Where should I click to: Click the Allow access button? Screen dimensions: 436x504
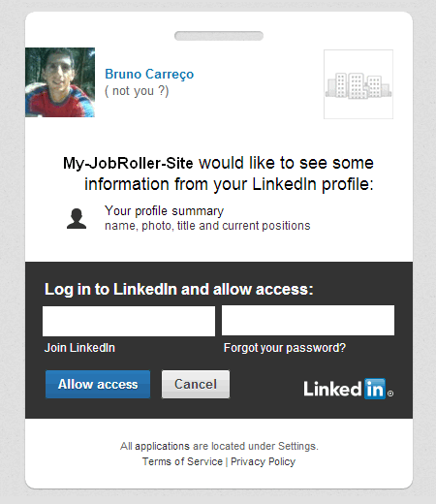point(98,385)
